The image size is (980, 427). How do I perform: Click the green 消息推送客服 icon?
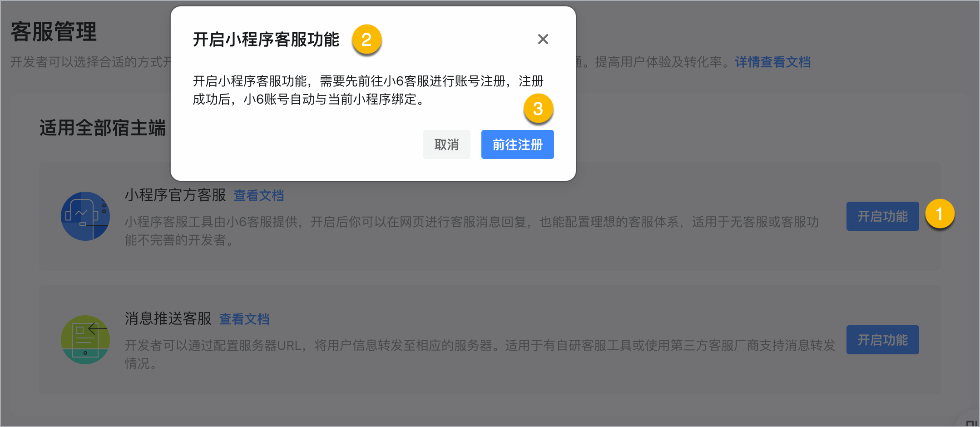click(85, 339)
